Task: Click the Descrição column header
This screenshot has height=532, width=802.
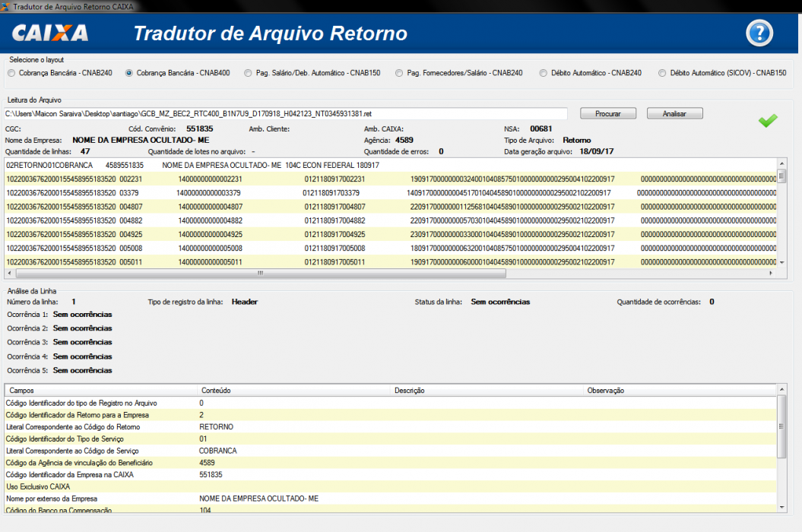Action: (x=487, y=391)
